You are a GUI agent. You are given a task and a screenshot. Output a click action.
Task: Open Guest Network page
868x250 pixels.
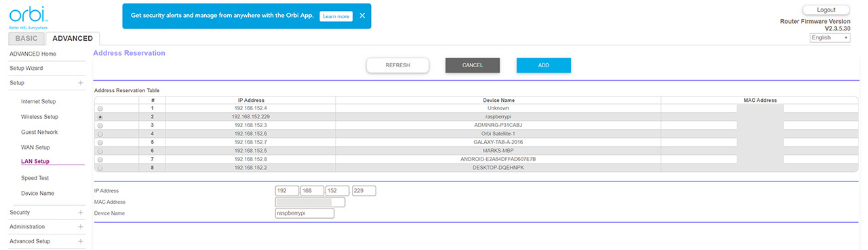[x=39, y=132]
